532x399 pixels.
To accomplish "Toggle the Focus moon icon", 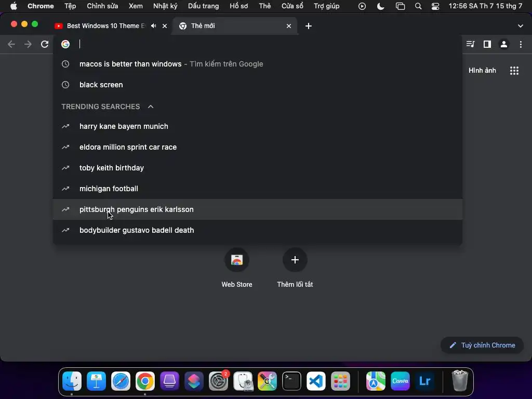I will pos(381,6).
